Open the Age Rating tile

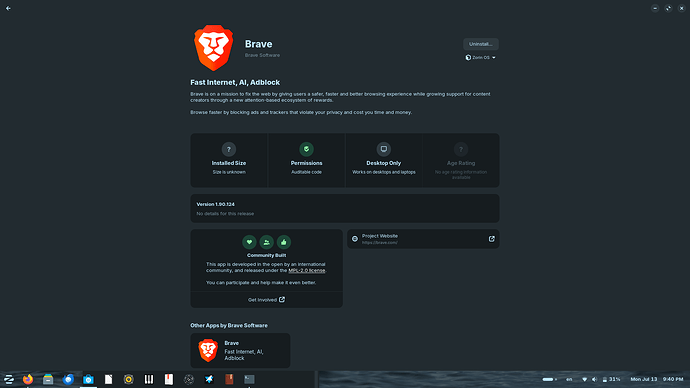pos(461,160)
